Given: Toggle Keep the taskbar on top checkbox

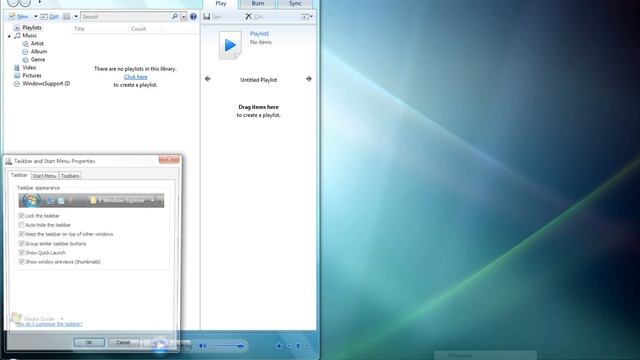Looking at the screenshot, I should [21, 234].
